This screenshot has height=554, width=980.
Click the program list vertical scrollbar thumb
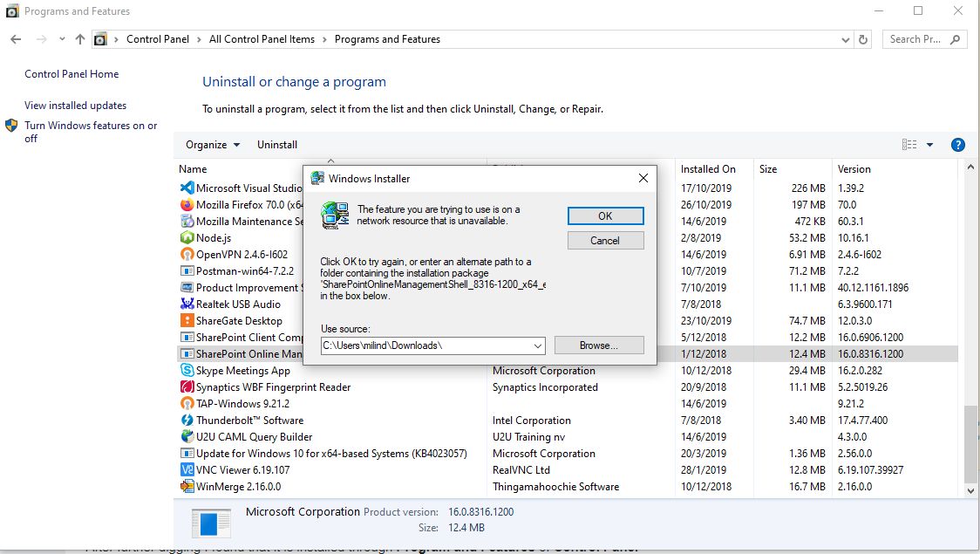coord(970,444)
